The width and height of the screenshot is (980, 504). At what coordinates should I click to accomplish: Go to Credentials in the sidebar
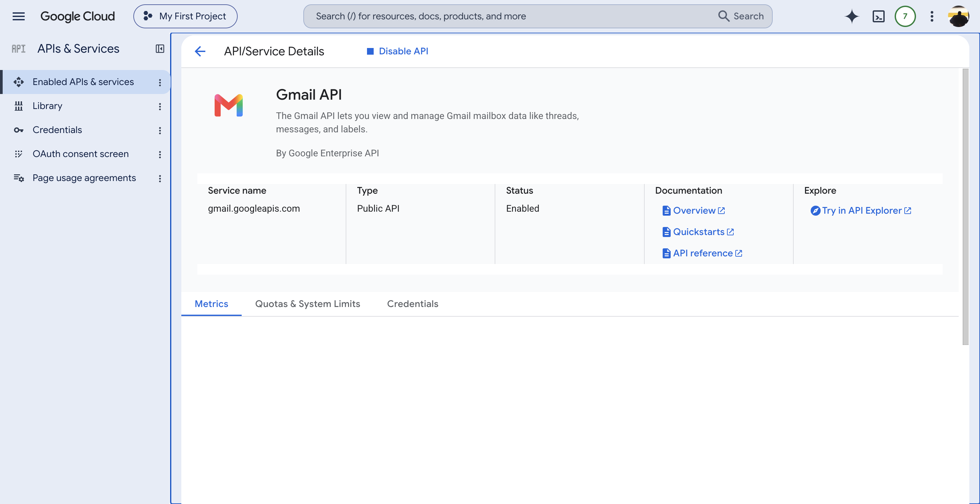coord(57,130)
